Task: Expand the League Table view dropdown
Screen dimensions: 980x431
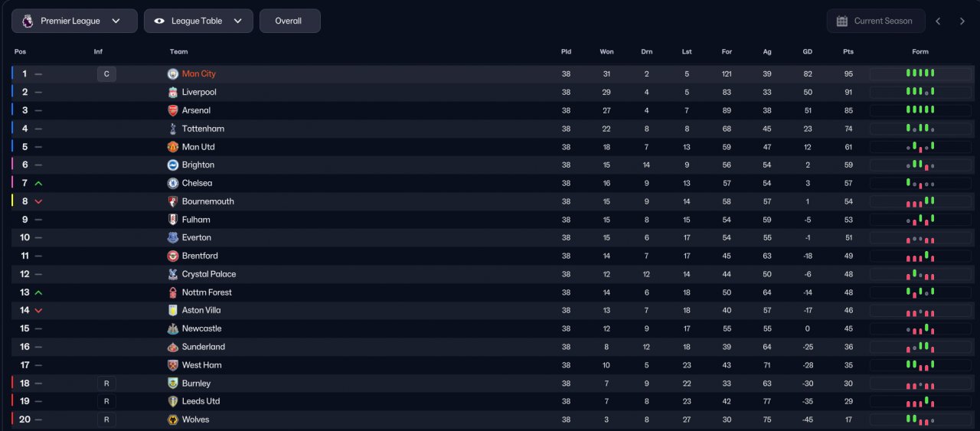Action: coord(198,21)
